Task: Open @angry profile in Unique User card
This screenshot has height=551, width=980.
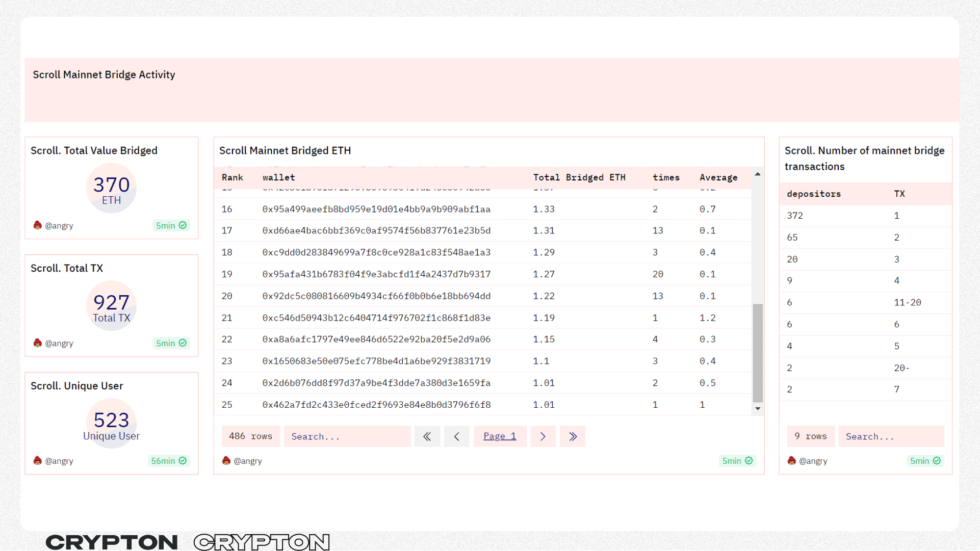Action: (x=59, y=461)
